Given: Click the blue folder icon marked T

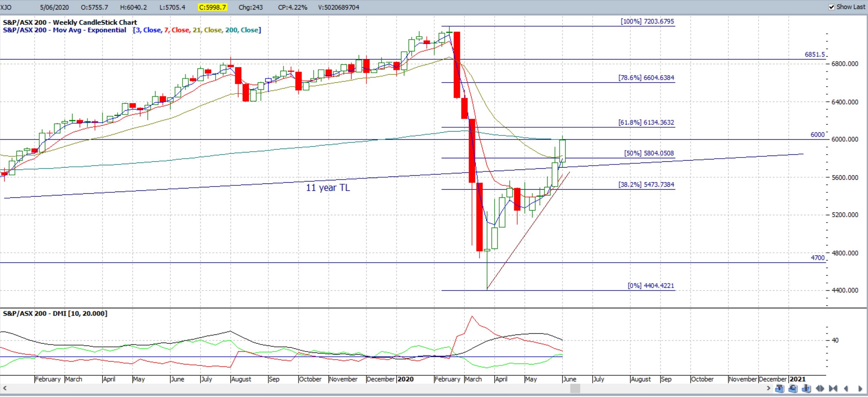Looking at the screenshot, I should [779, 388].
